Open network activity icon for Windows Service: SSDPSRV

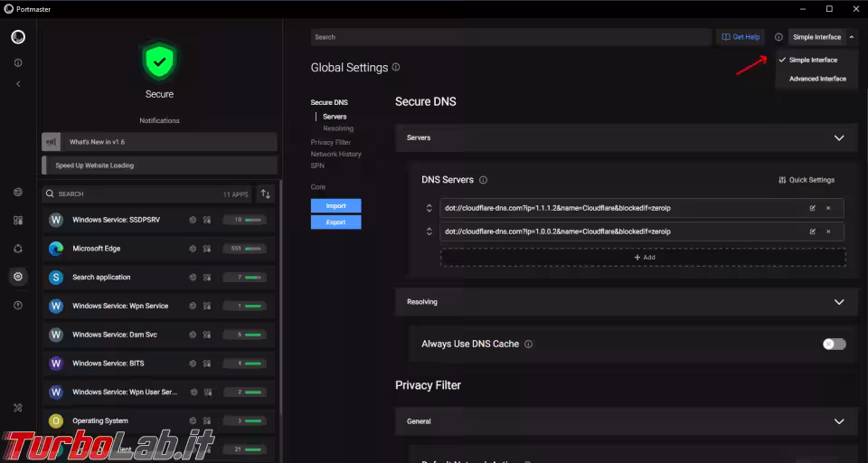(x=193, y=220)
